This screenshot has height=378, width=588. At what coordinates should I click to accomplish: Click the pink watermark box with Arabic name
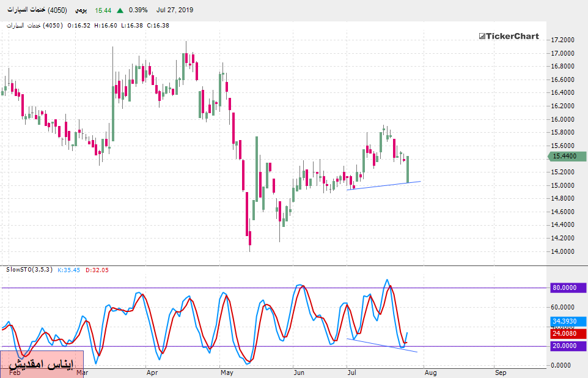[42, 363]
